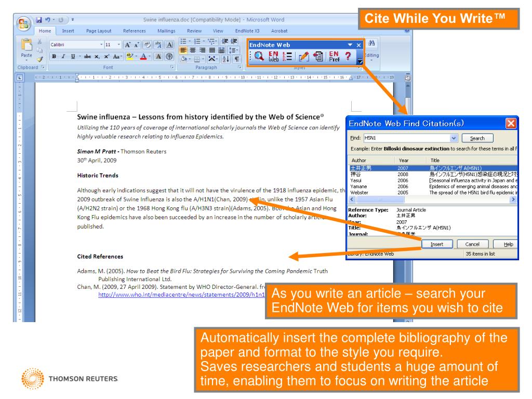Click the Help button in dialog
The image size is (532, 399).
(x=505, y=244)
